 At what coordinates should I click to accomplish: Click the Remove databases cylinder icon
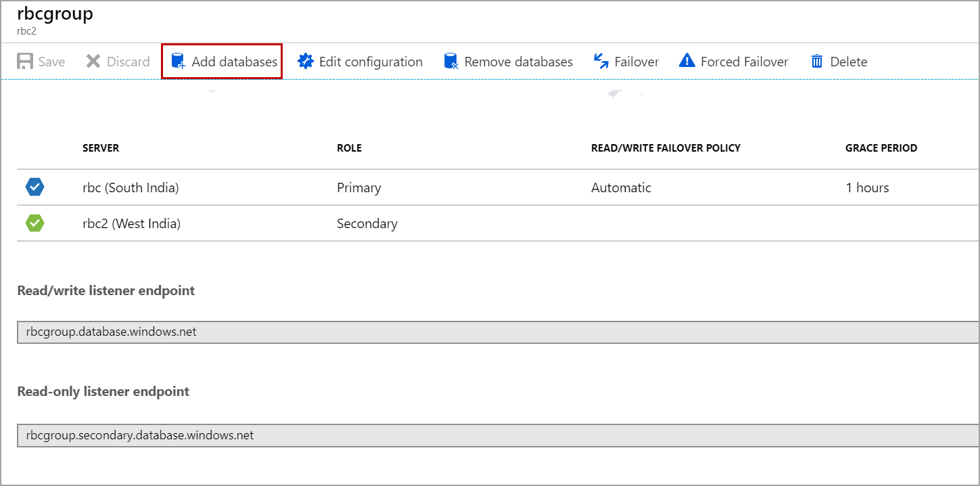(451, 62)
